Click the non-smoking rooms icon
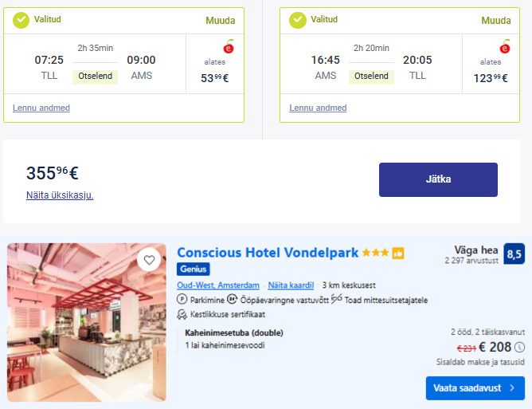Screen dimensions: 532x409 tap(337, 300)
